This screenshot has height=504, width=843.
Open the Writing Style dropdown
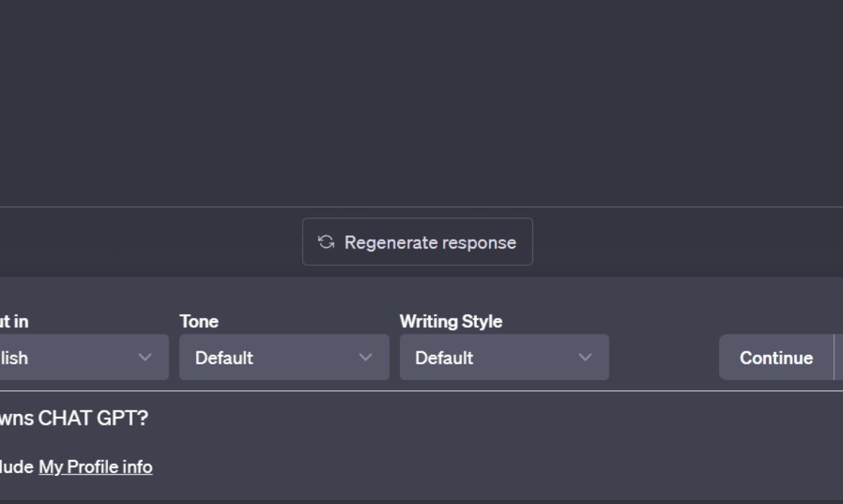[x=504, y=357]
